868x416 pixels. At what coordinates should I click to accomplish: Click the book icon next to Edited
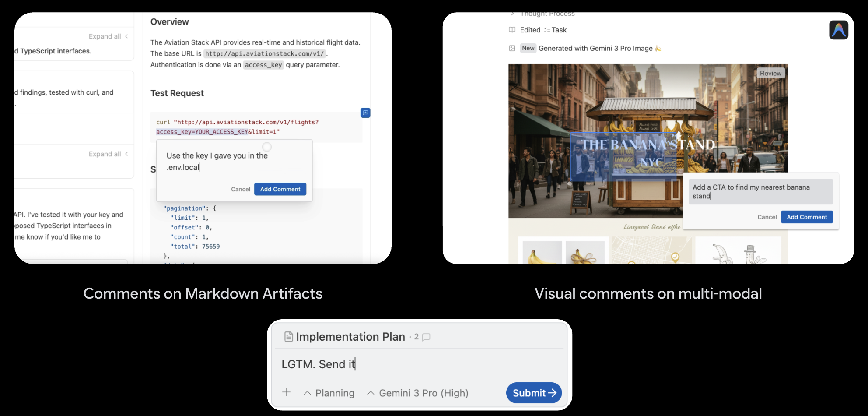point(512,29)
